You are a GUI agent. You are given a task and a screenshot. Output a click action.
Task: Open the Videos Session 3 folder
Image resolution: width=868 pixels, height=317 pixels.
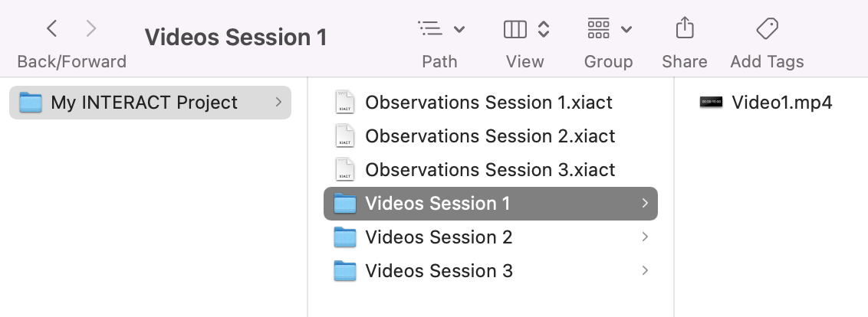coord(491,270)
